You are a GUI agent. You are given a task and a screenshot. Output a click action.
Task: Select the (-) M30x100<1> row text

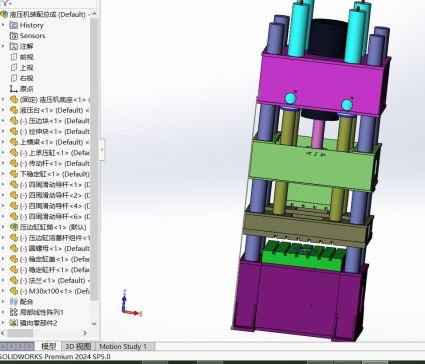coord(55,291)
